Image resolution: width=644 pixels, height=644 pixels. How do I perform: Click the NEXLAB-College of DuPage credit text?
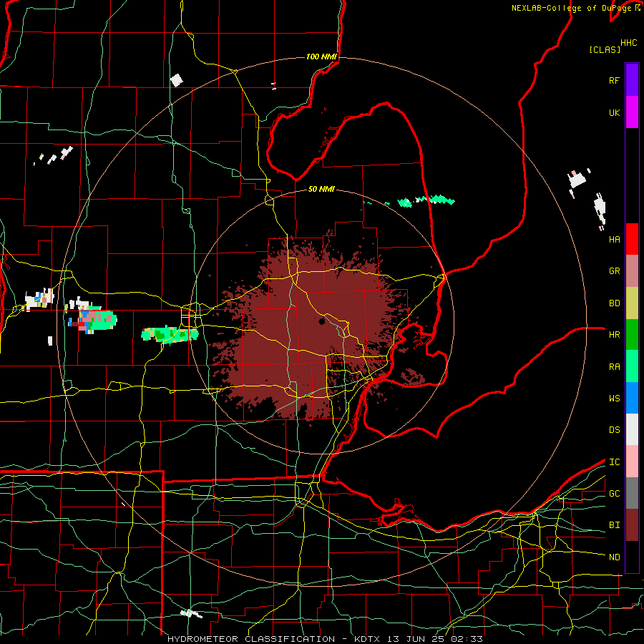point(572,8)
